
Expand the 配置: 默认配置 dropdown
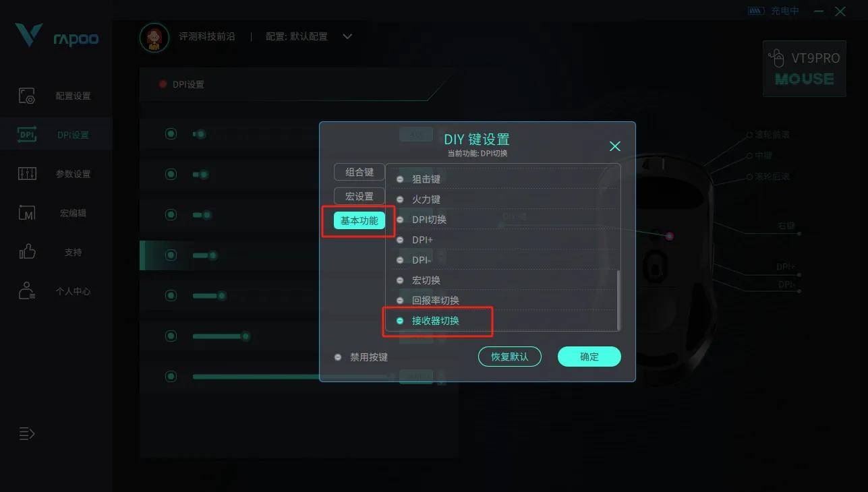(347, 36)
